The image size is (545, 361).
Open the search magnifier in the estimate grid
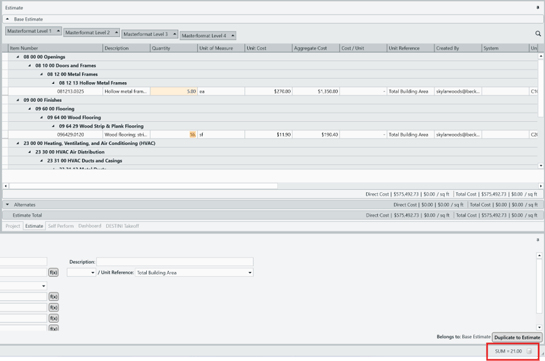(538, 33)
